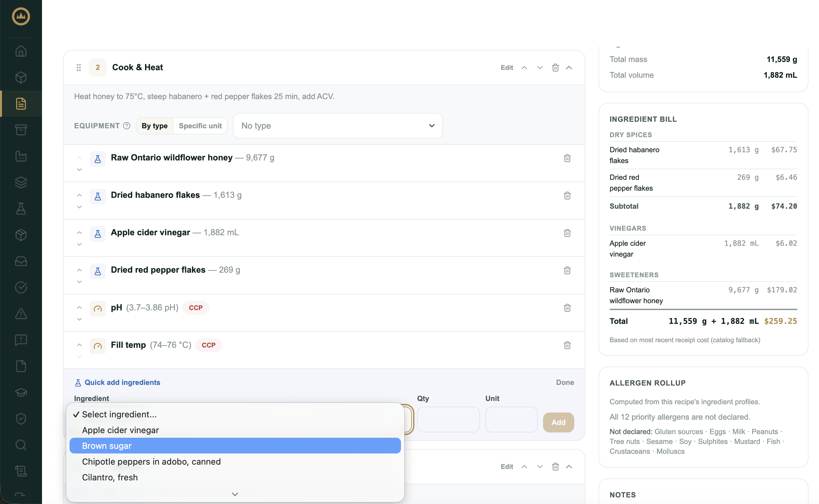Pick Chipotle peppers in adobo, canned
Viewport: 819px width, 504px height.
point(235,461)
